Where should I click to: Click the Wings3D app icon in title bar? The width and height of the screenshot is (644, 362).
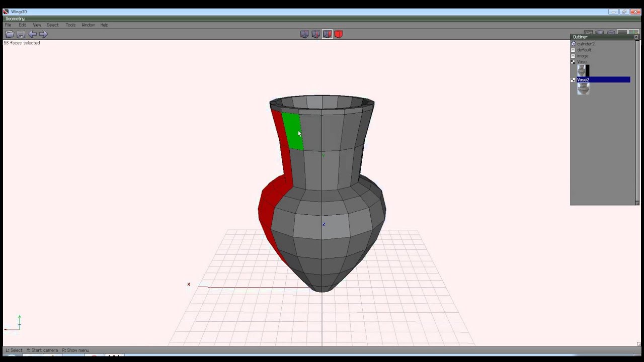tap(6, 12)
